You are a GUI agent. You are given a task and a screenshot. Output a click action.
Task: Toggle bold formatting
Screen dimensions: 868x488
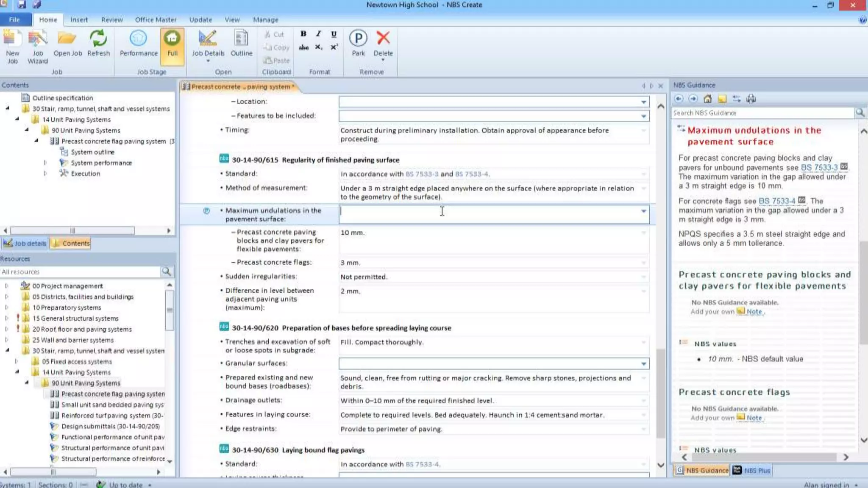pyautogui.click(x=303, y=34)
